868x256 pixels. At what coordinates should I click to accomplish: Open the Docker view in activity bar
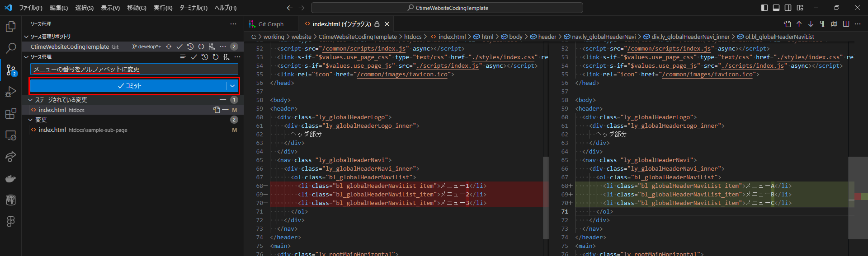pyautogui.click(x=10, y=179)
